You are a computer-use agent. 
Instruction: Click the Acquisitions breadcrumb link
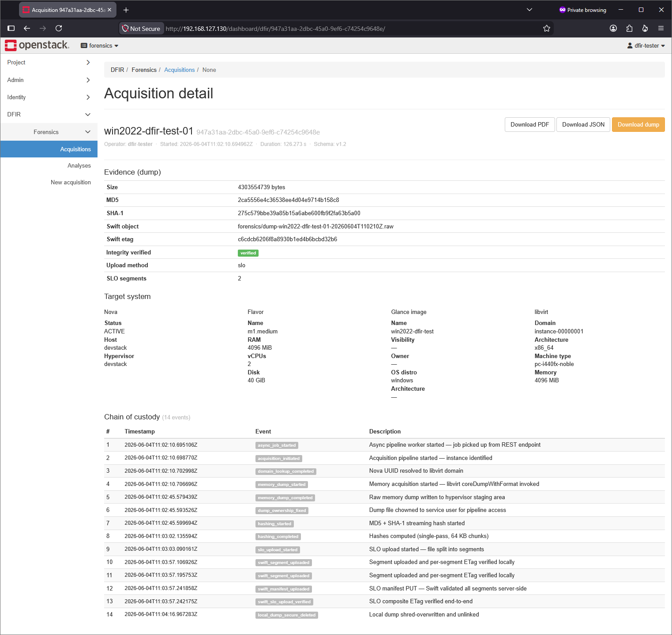(179, 70)
